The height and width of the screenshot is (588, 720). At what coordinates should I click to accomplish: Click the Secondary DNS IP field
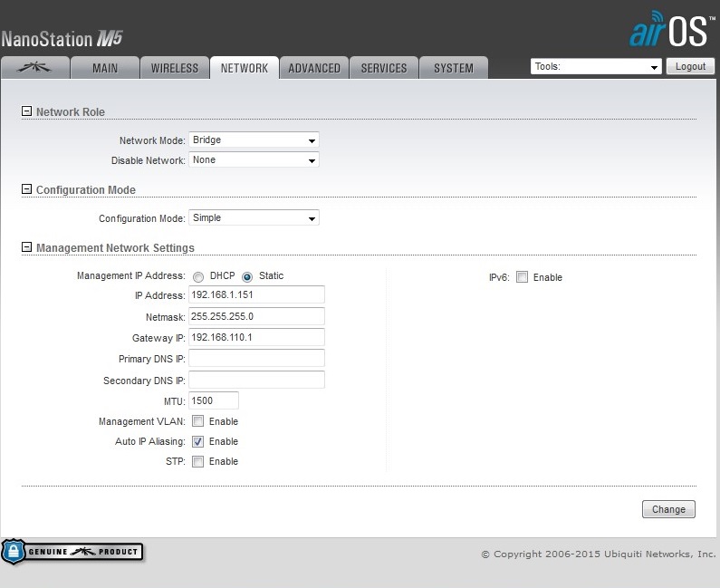pyautogui.click(x=256, y=380)
